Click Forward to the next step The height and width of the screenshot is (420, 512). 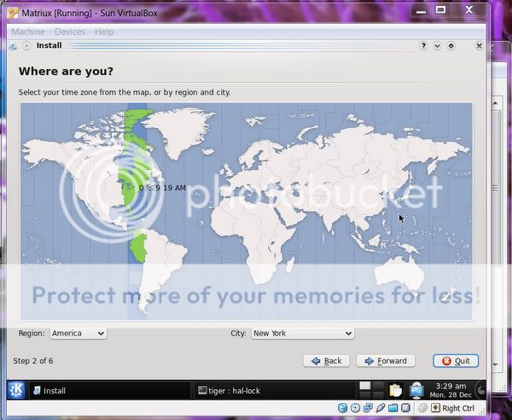(386, 361)
